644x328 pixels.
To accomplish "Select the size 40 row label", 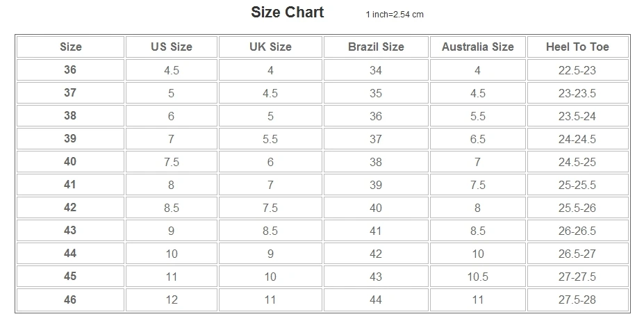I will [x=70, y=161].
